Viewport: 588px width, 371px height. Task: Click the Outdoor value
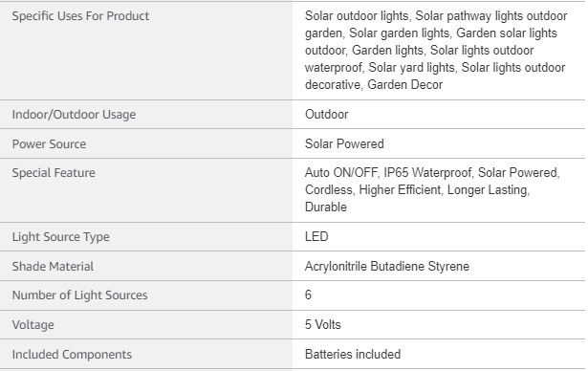coord(326,114)
